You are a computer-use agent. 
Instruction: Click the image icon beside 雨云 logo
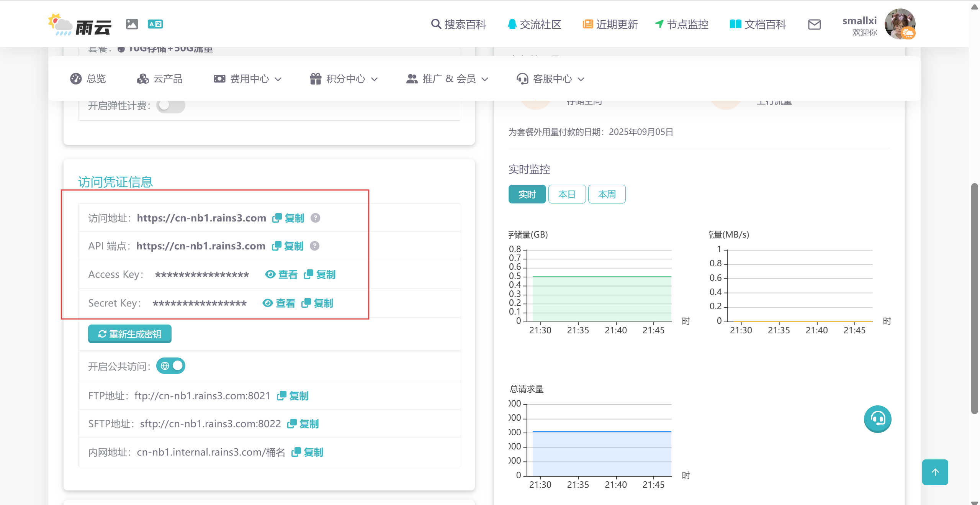tap(132, 24)
